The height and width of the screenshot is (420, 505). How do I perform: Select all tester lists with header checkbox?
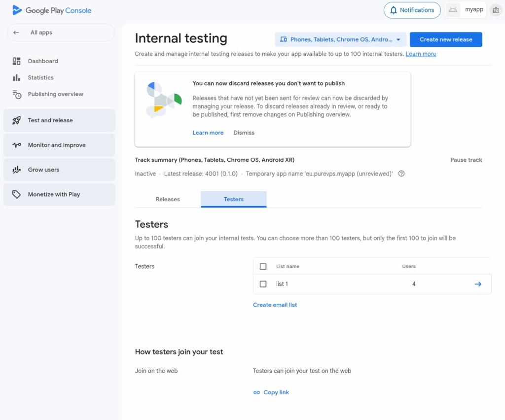click(x=263, y=266)
